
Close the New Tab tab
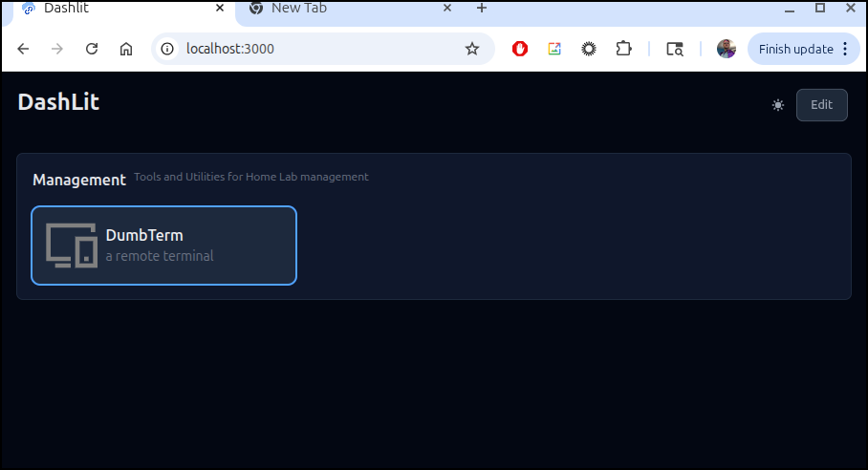446,9
